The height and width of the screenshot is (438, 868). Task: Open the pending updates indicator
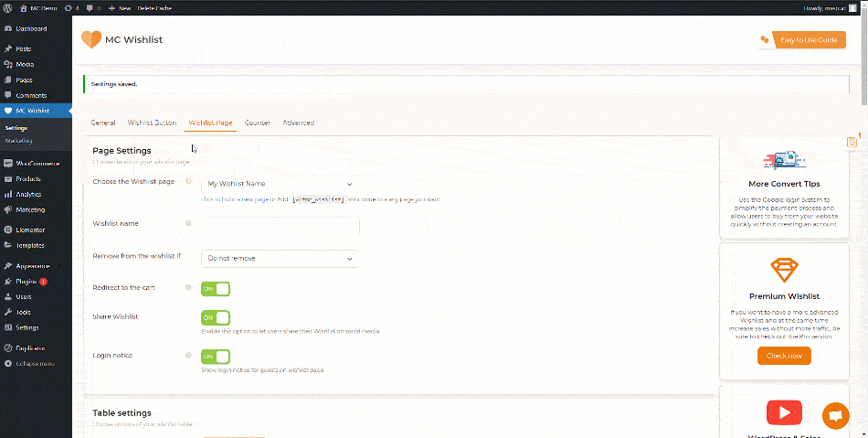tap(72, 8)
